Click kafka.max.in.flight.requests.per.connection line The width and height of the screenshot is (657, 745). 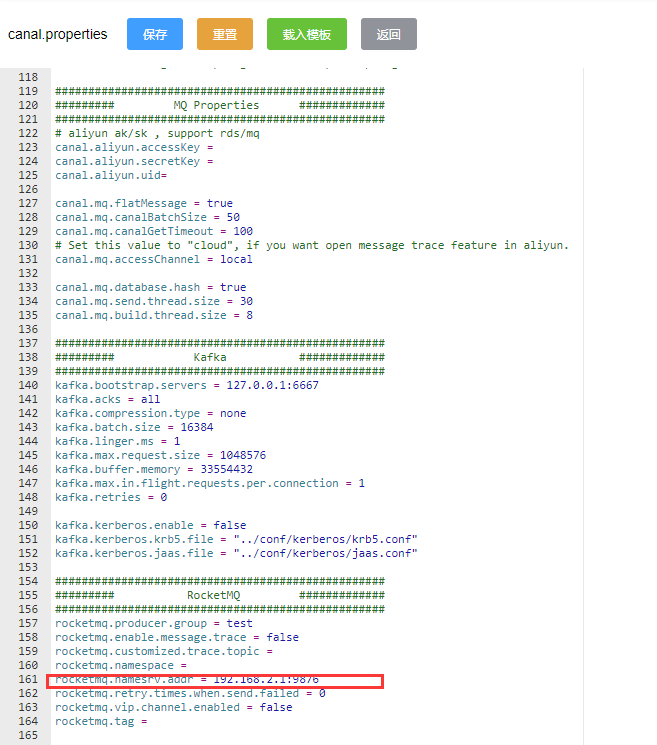coord(210,483)
